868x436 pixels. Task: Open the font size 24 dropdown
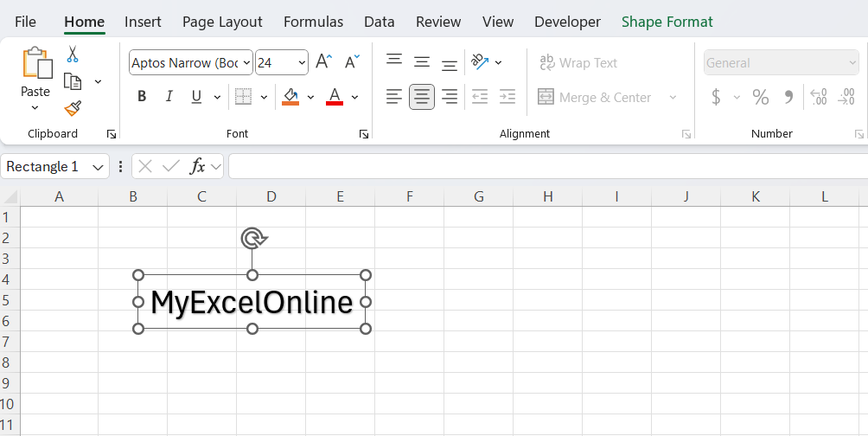(x=302, y=62)
